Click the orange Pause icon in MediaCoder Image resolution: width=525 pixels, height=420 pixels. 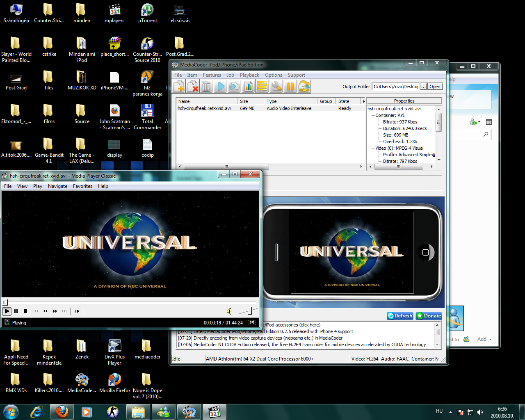click(x=290, y=86)
